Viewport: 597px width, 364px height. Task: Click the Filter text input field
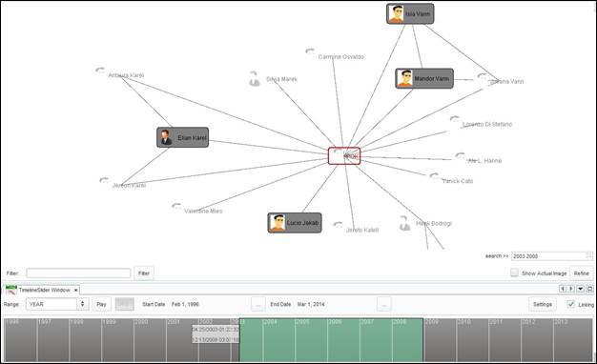click(x=78, y=273)
